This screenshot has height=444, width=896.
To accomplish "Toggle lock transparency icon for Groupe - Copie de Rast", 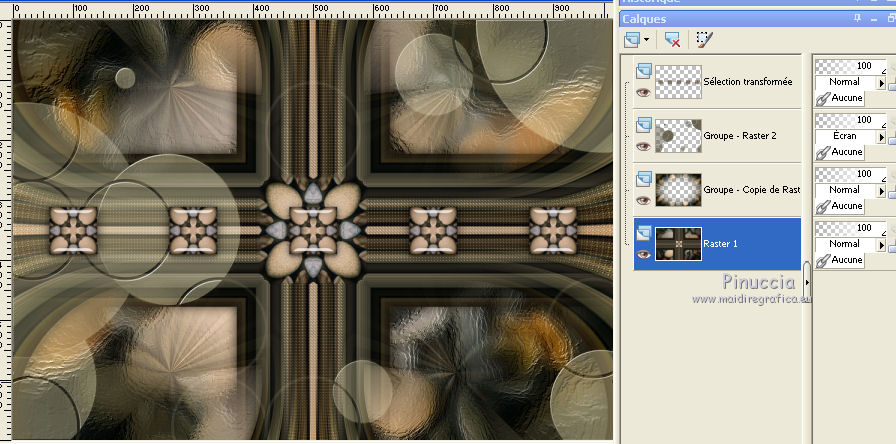I will point(892,191).
